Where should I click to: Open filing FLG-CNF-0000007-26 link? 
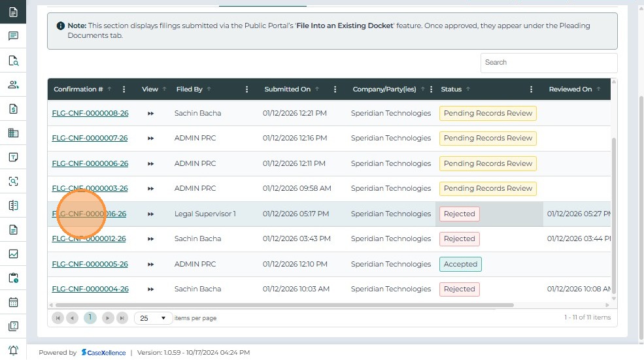coord(90,139)
